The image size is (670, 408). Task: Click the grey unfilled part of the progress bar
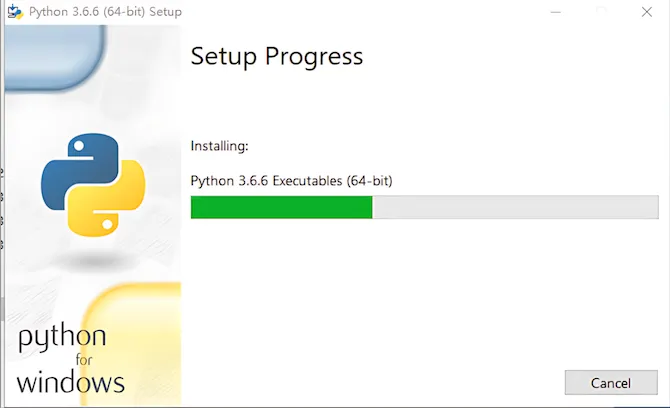515,207
